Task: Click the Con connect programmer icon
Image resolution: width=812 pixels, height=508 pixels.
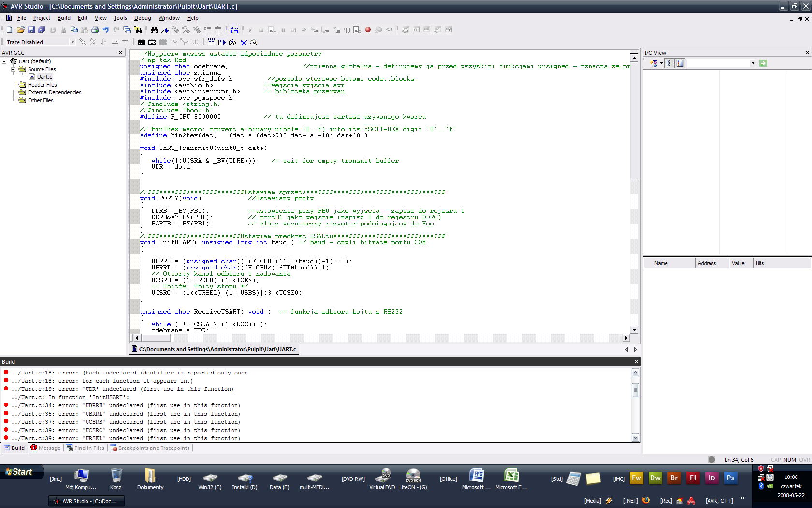Action: [x=141, y=42]
